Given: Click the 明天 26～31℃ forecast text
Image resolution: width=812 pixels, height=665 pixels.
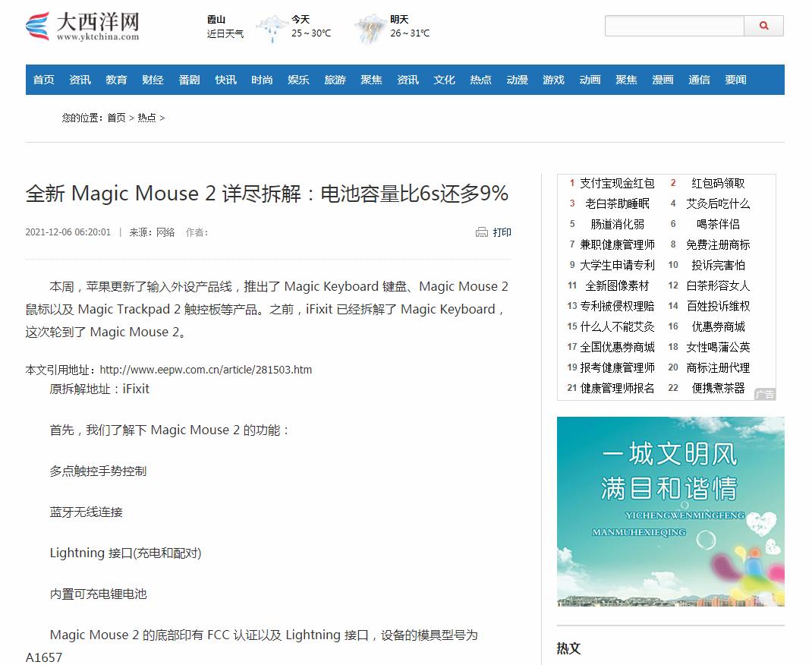Looking at the screenshot, I should click(410, 26).
